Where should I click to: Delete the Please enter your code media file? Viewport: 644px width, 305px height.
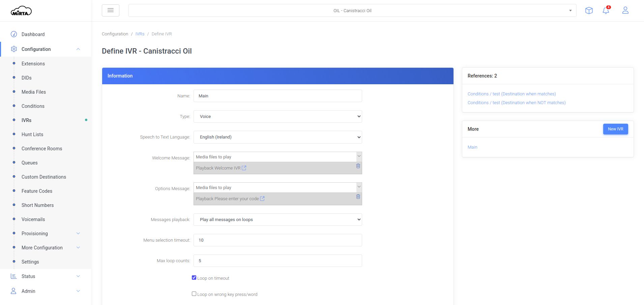(358, 196)
